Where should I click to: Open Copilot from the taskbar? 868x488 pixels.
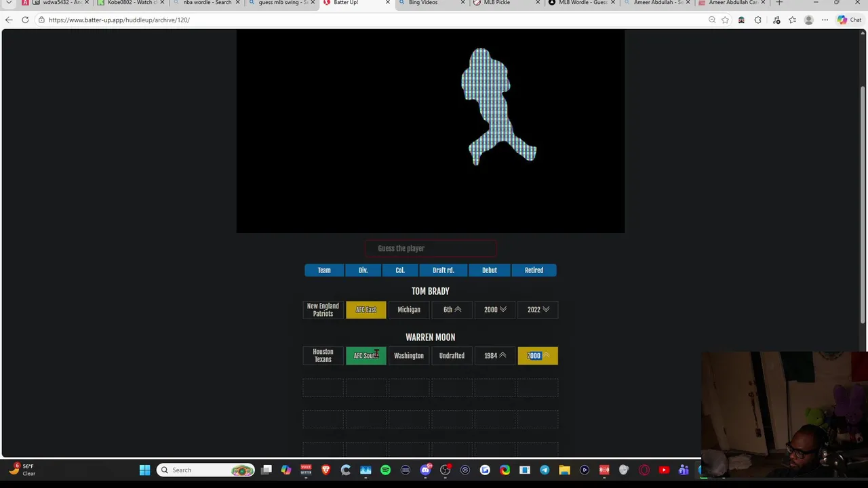pyautogui.click(x=286, y=470)
